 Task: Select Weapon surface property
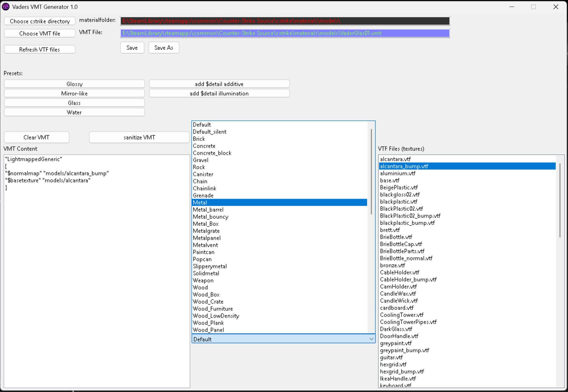[279, 280]
